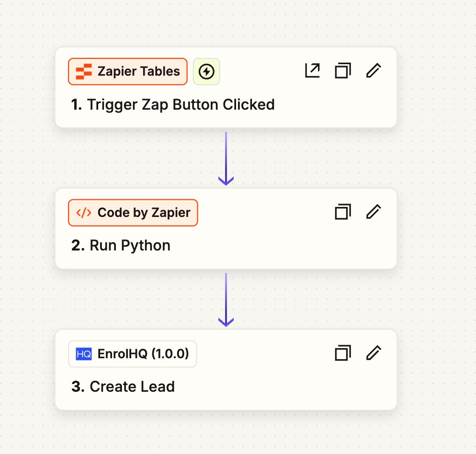Screen dimensions: 476x454
Task: Open the Zapier Tables app label
Action: pos(127,71)
